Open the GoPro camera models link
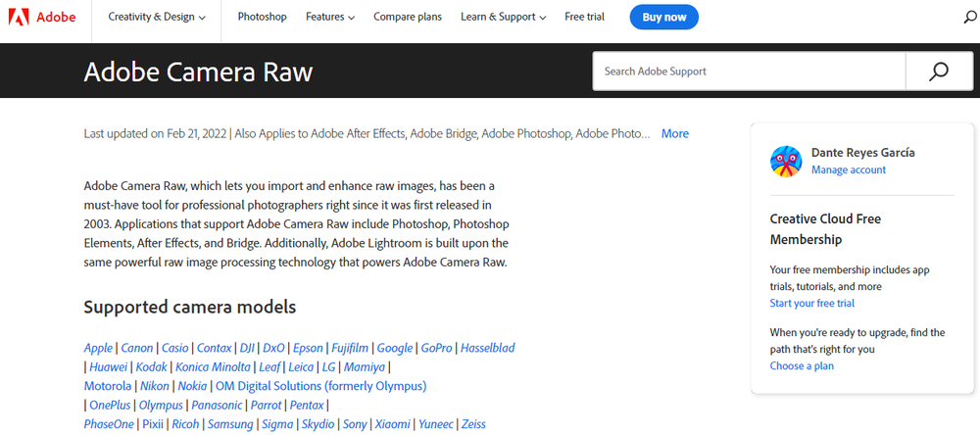The width and height of the screenshot is (980, 435). click(436, 348)
